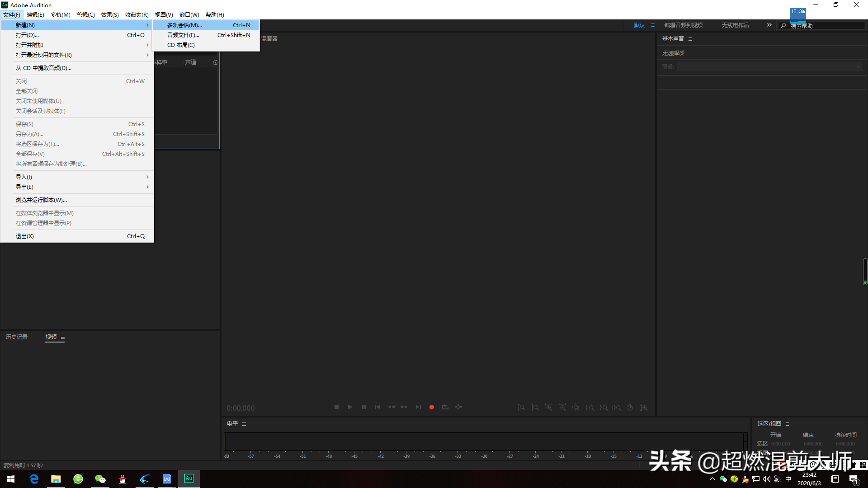Click Zoom to Selection icon

coord(617,408)
